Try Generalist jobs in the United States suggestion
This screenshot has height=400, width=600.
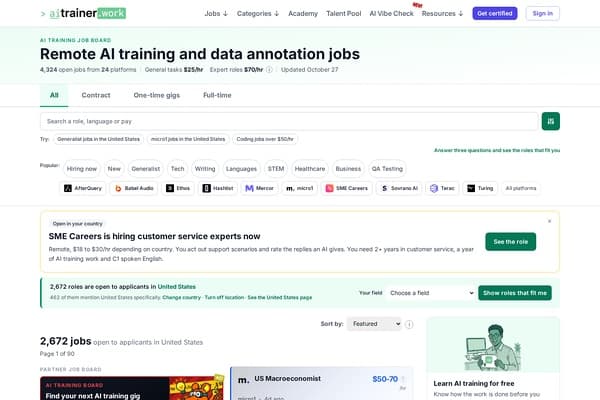coord(98,139)
